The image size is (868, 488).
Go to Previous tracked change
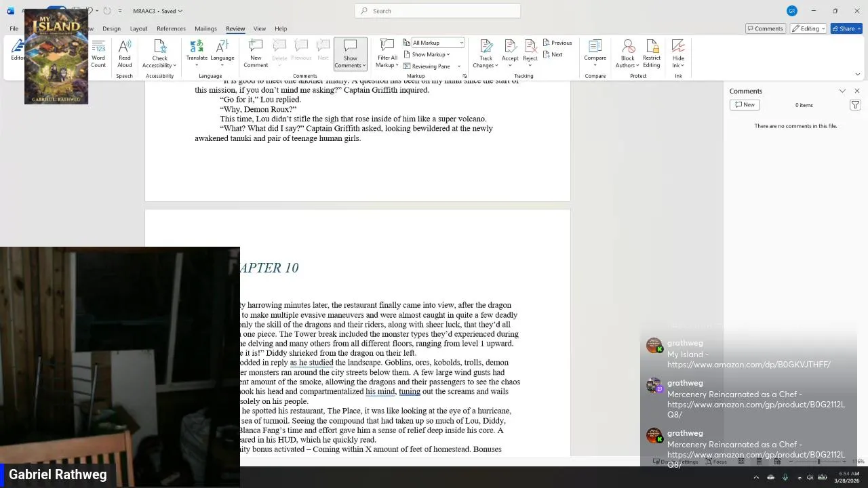pyautogui.click(x=557, y=43)
